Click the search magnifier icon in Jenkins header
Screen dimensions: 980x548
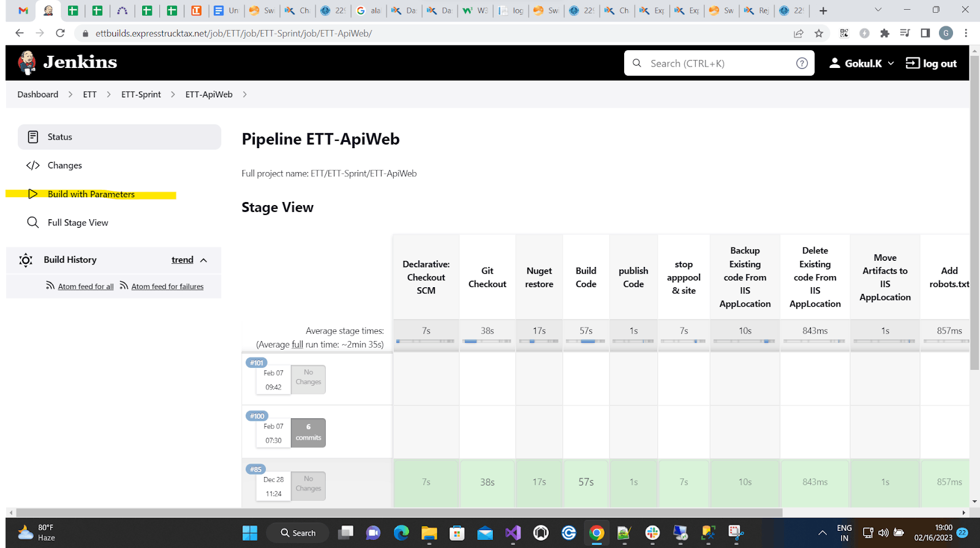point(637,63)
